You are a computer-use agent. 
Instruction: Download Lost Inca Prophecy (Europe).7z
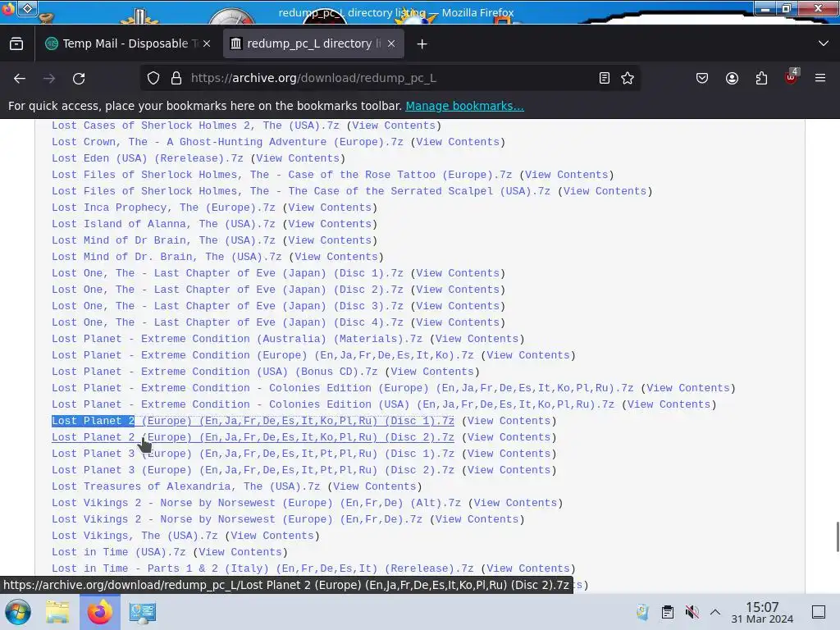tap(163, 208)
